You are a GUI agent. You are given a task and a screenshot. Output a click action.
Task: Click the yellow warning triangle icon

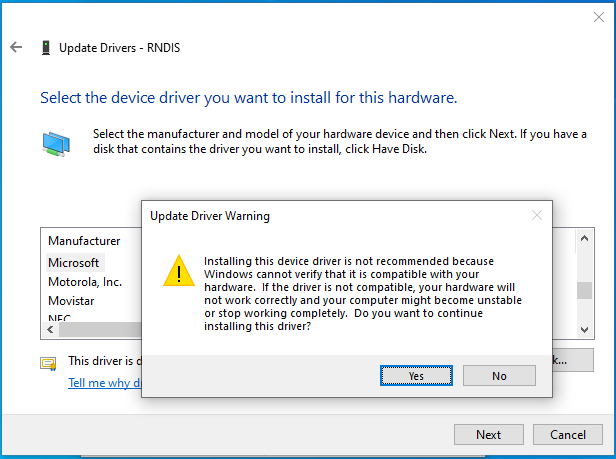pos(179,271)
